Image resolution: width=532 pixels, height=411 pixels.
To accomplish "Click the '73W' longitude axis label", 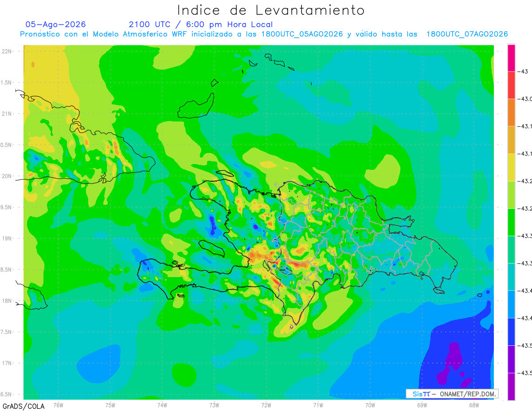I will pyautogui.click(x=214, y=405).
